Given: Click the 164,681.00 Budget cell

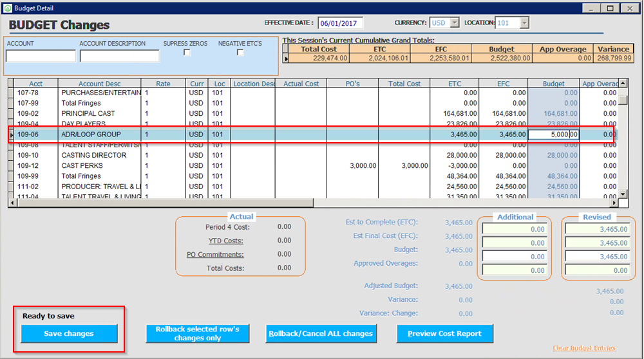Looking at the screenshot, I should coord(554,114).
